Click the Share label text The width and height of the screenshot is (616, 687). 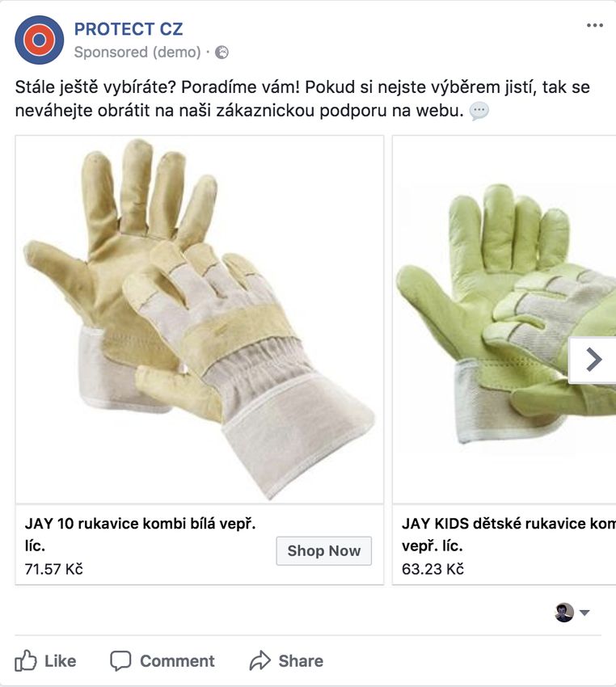click(301, 660)
